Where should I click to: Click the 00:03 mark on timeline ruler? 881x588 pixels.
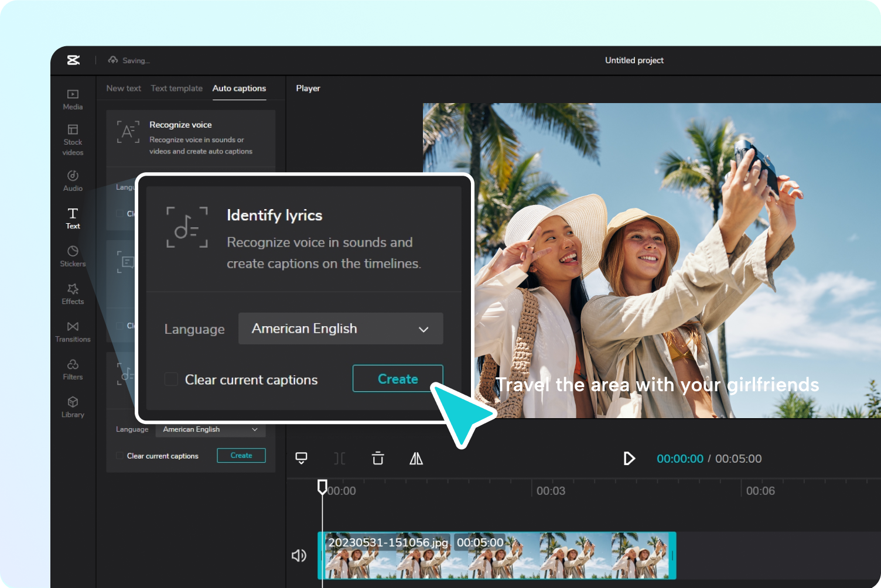(x=551, y=491)
